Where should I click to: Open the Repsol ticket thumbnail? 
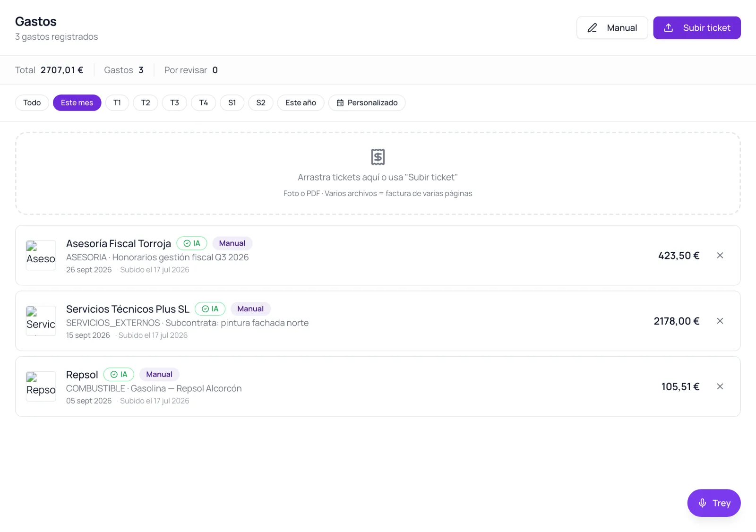click(x=41, y=386)
